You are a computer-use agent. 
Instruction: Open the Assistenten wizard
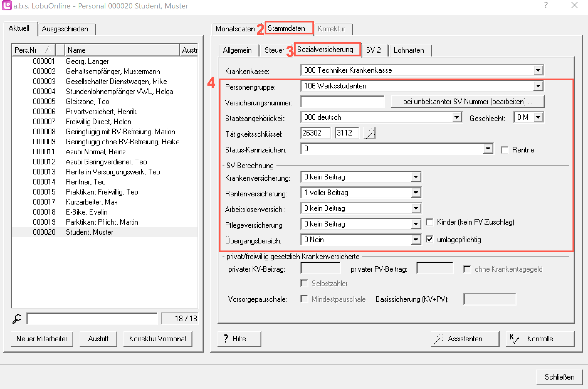pos(465,339)
